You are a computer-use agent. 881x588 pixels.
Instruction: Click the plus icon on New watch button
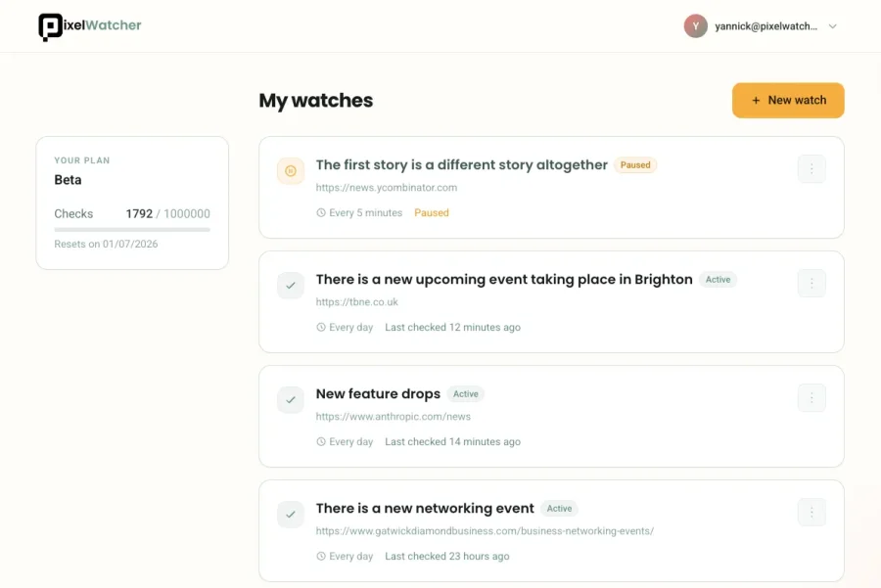756,101
